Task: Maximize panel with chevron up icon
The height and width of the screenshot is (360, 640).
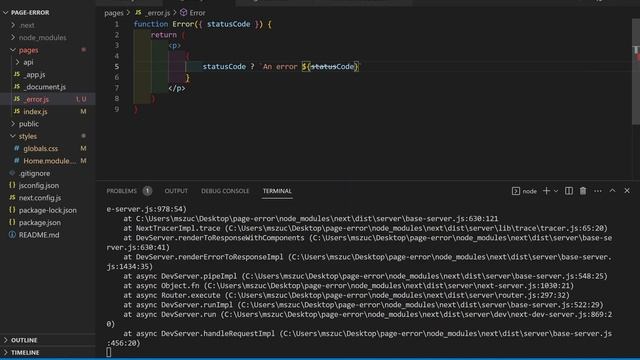Action: click(612, 191)
